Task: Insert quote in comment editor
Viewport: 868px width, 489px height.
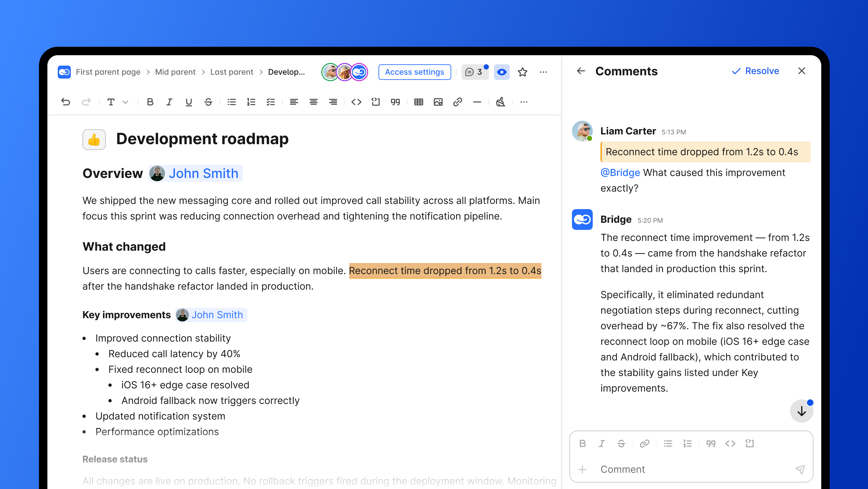Action: (x=711, y=443)
